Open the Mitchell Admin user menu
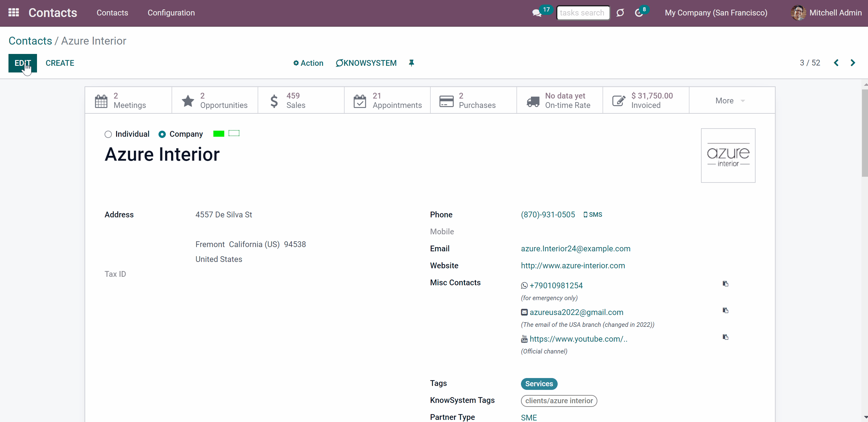This screenshot has width=868, height=422. 826,13
